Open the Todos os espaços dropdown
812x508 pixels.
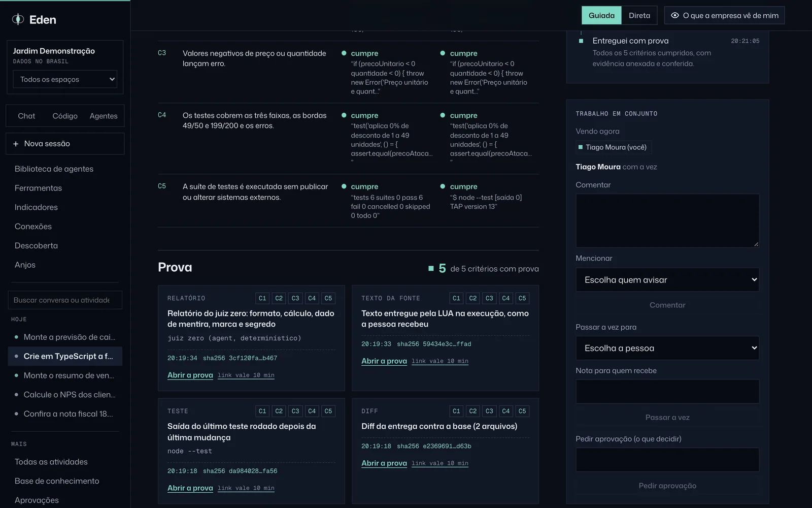[65, 79]
